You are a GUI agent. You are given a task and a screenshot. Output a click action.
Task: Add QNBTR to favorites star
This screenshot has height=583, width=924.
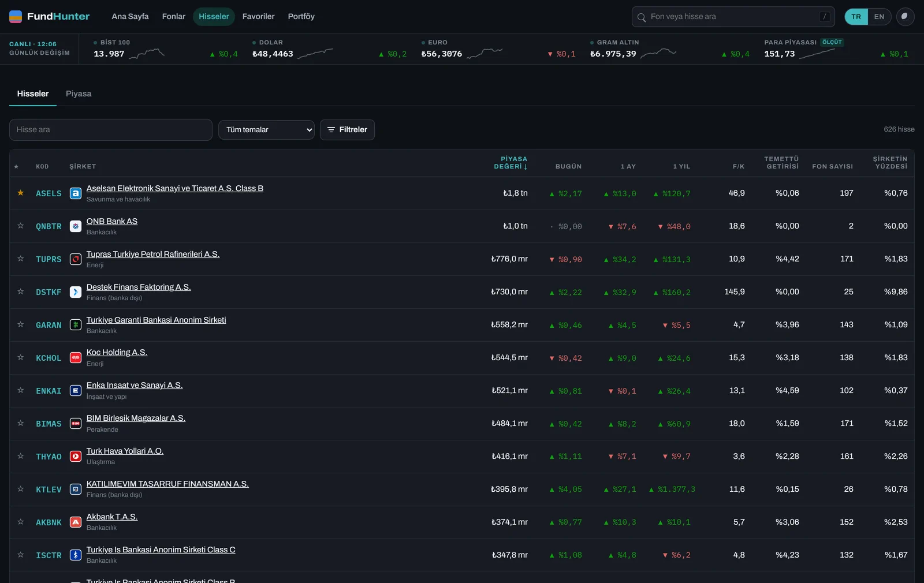21,226
